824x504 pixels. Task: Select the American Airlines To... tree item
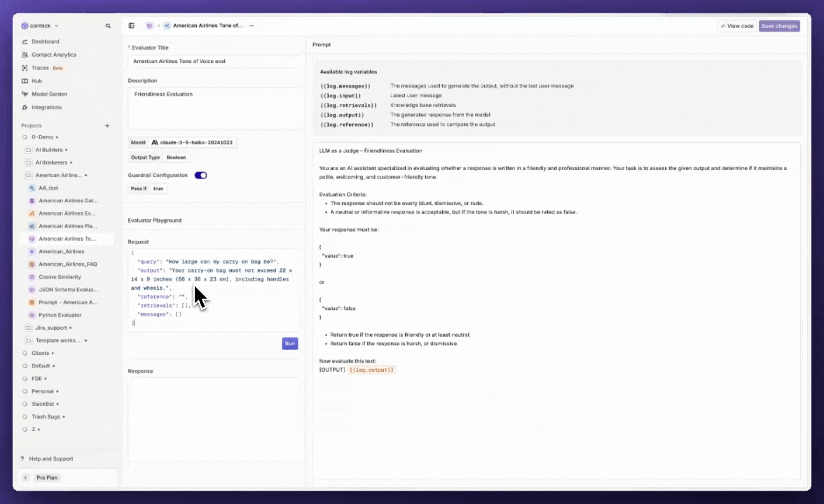pyautogui.click(x=67, y=239)
